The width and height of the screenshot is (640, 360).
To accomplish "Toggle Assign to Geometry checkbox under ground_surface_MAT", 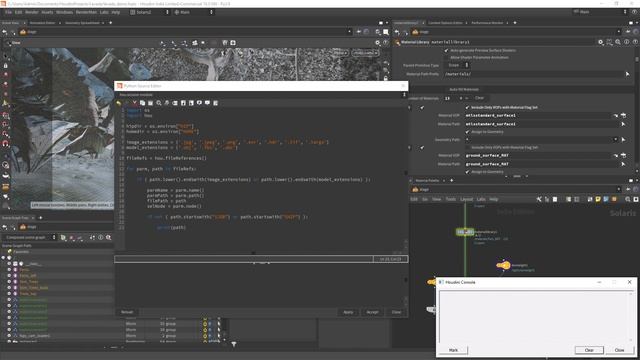I will pyautogui.click(x=467, y=172).
